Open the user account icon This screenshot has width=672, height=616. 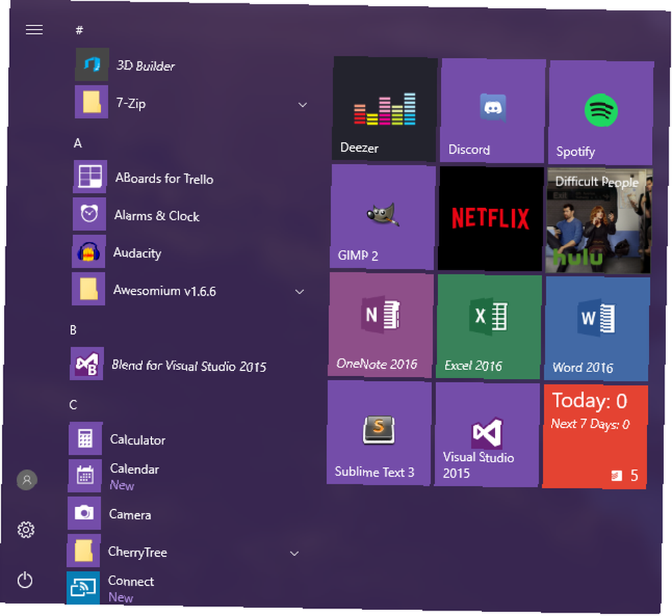coord(27,480)
